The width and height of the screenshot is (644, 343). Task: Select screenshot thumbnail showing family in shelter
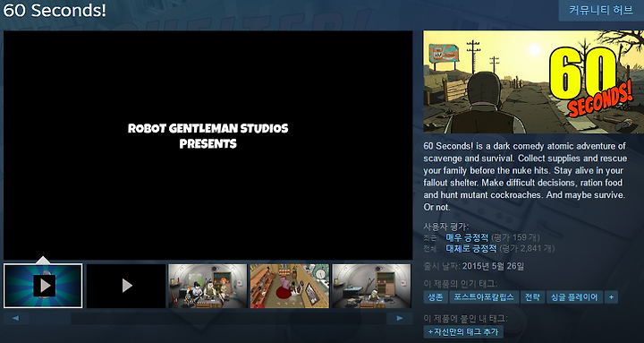click(208, 286)
